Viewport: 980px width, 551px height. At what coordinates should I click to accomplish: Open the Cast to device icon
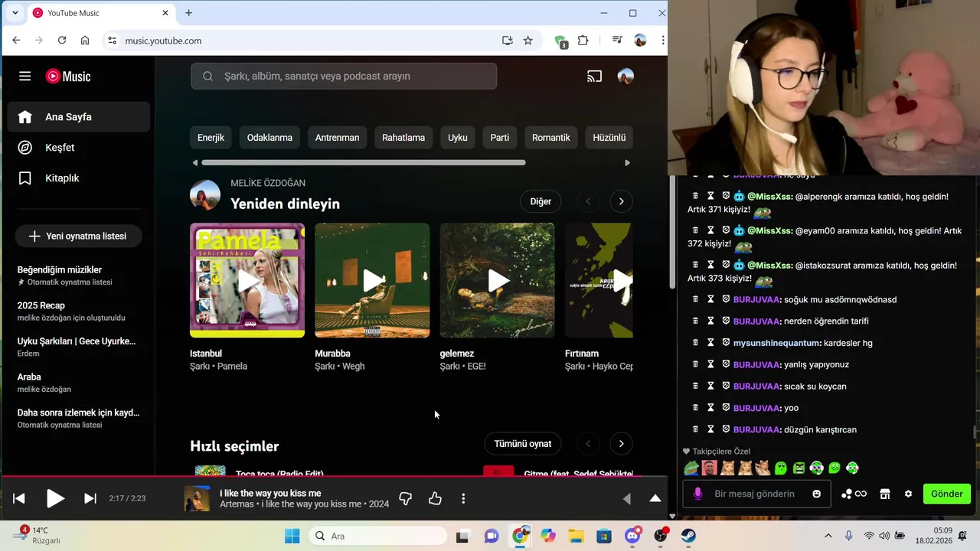(595, 76)
